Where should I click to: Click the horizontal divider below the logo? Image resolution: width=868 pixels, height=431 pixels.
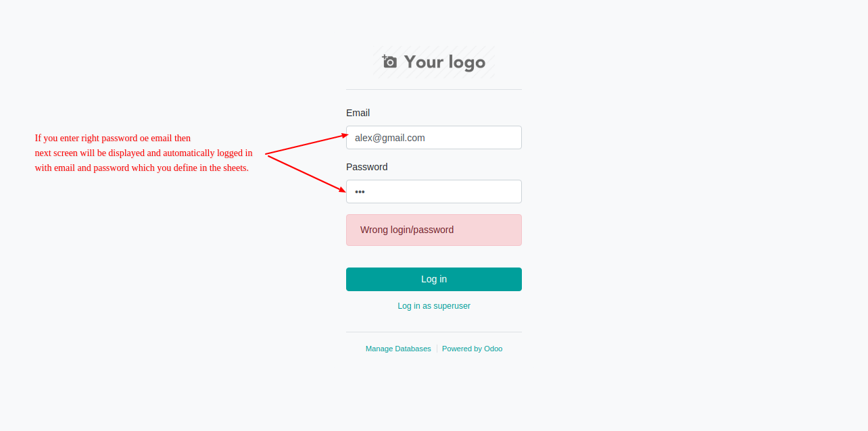pos(434,89)
